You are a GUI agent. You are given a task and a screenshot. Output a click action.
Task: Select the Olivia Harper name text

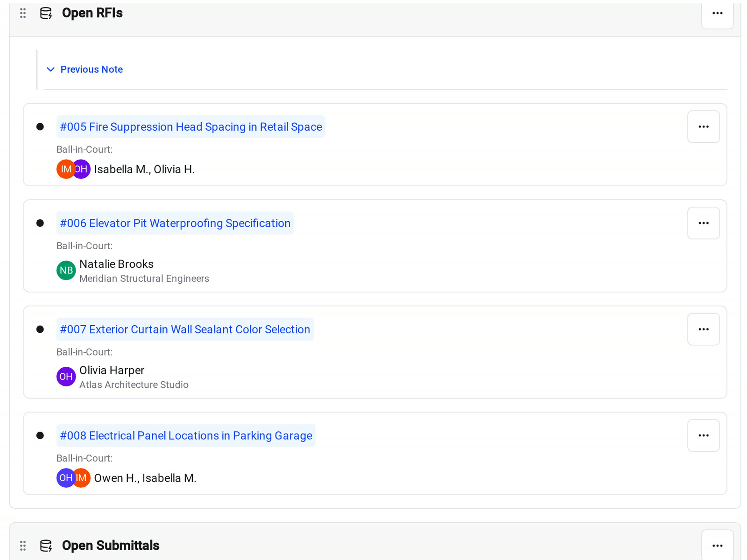click(112, 371)
